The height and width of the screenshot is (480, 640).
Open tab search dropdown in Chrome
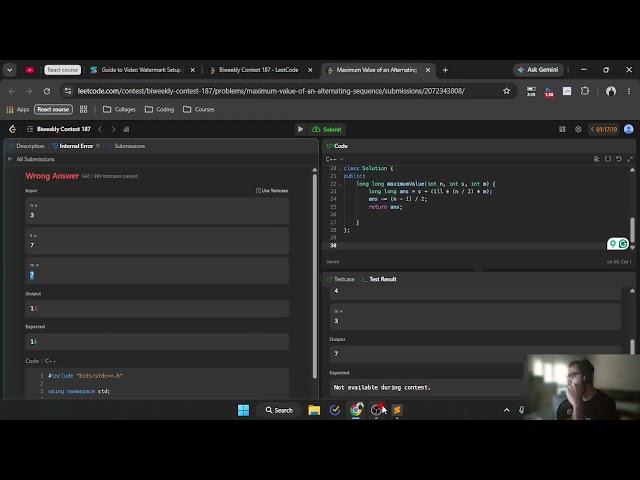click(x=9, y=70)
